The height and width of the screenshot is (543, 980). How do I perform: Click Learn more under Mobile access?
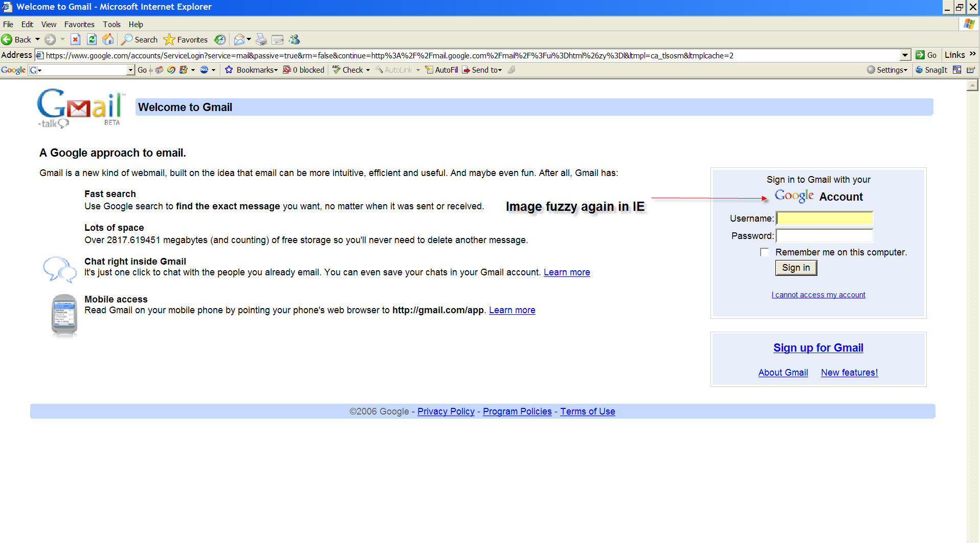(x=512, y=310)
